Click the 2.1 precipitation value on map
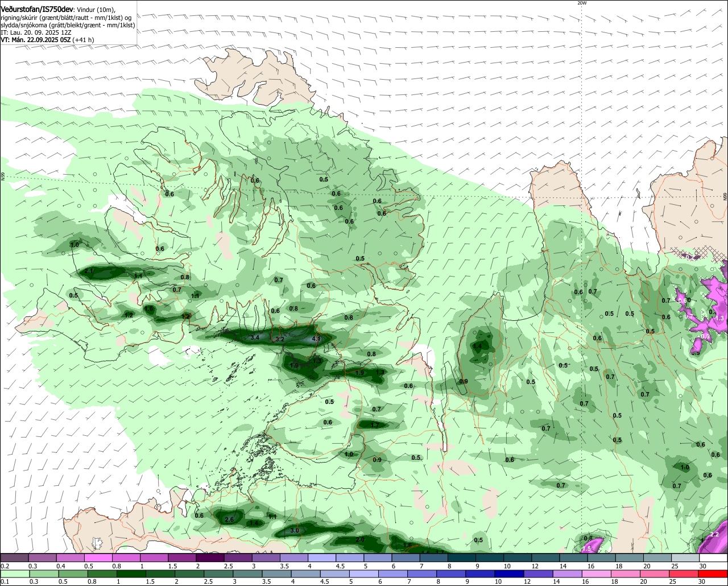728x586 pixels. [x=89, y=271]
